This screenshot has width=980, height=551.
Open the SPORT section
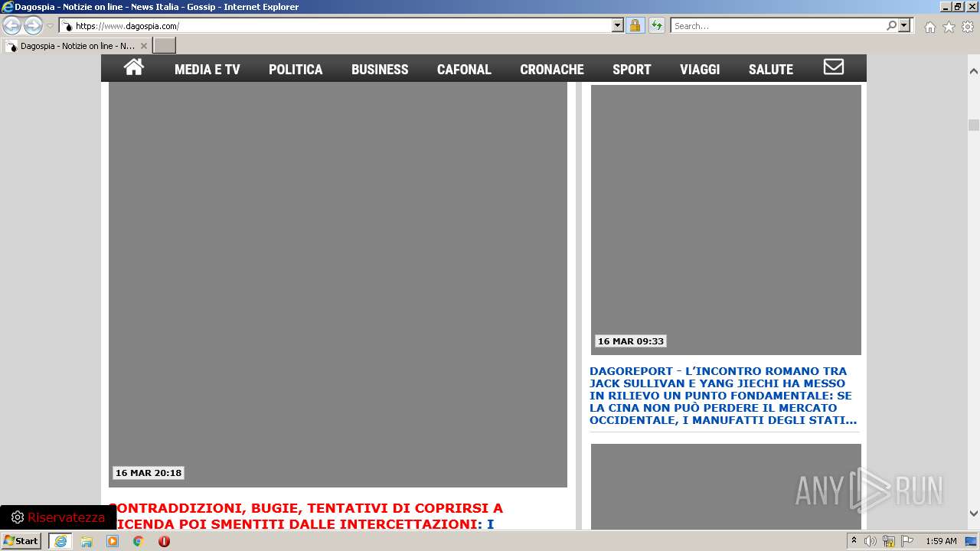coord(632,69)
